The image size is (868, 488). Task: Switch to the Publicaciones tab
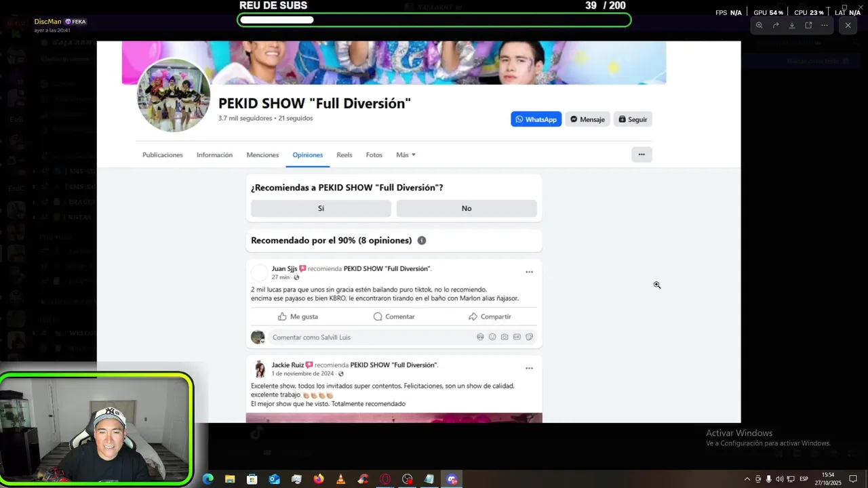tap(163, 155)
